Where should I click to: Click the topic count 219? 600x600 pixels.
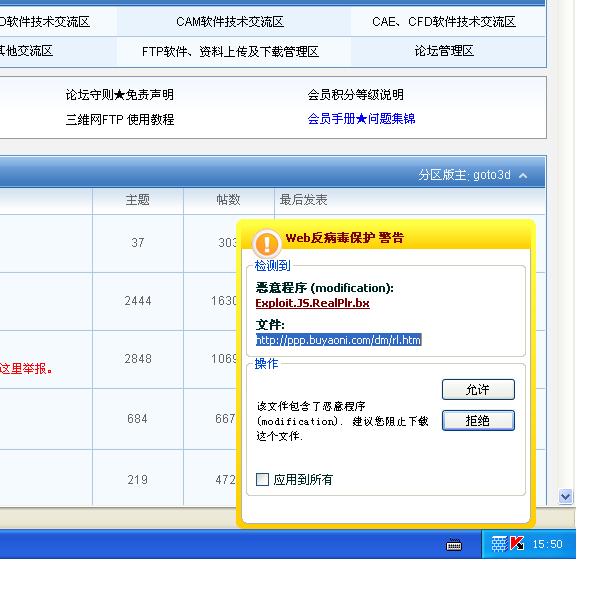click(x=137, y=480)
